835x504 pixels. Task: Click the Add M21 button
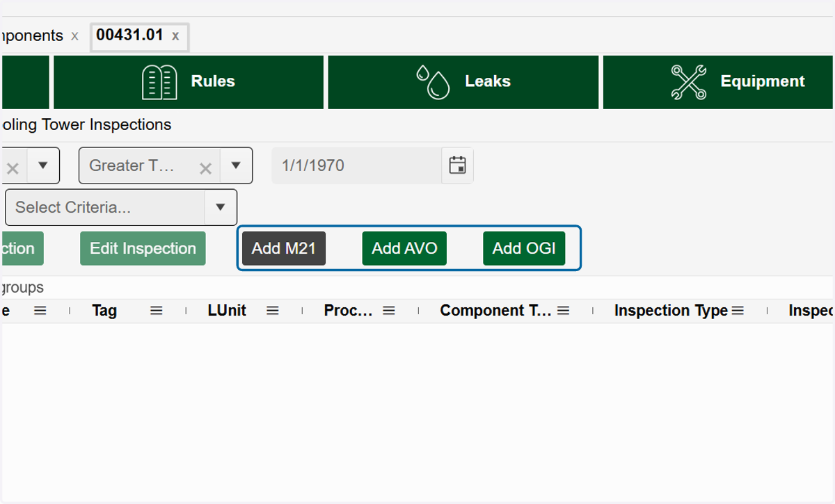tap(284, 249)
